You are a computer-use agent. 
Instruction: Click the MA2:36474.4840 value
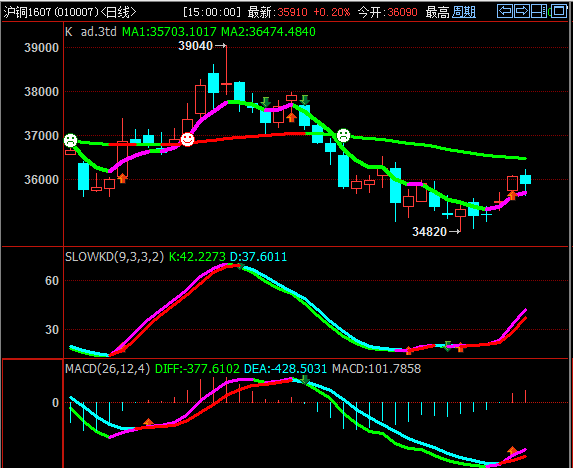(269, 32)
